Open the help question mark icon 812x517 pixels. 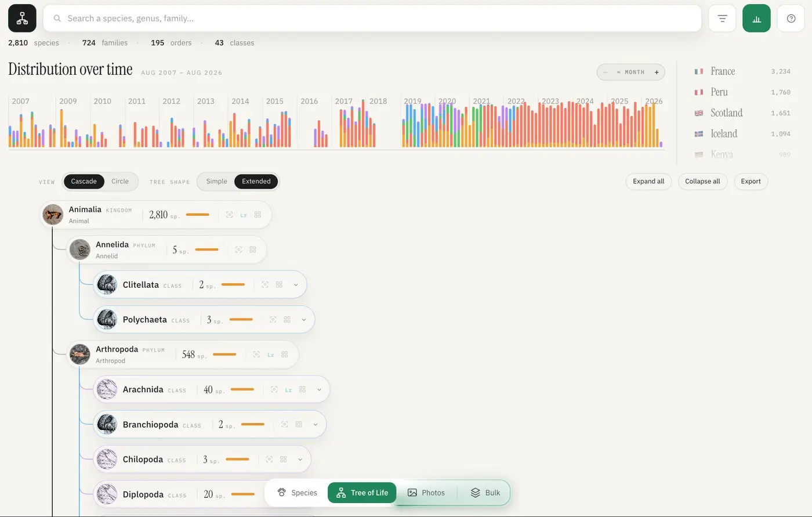click(x=791, y=19)
